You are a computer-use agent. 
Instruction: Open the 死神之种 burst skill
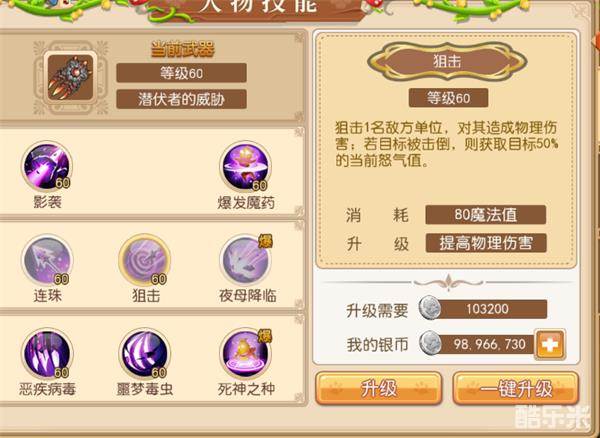pyautogui.click(x=246, y=353)
